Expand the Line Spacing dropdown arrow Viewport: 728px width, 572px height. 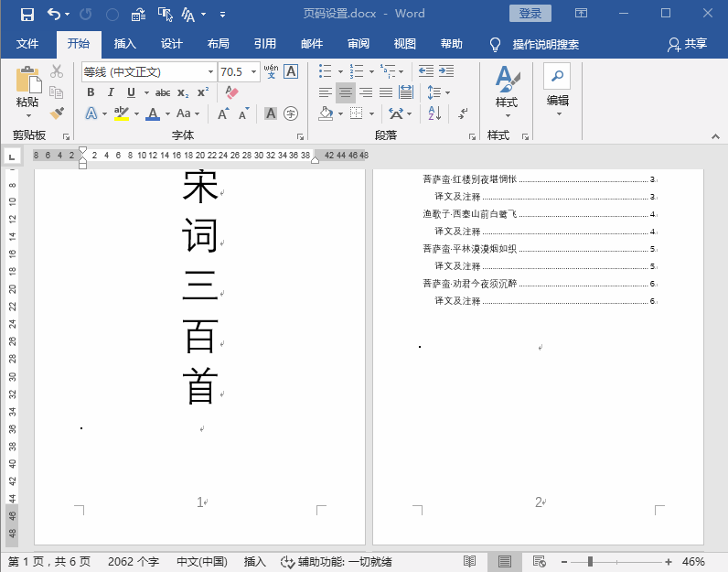click(x=447, y=92)
